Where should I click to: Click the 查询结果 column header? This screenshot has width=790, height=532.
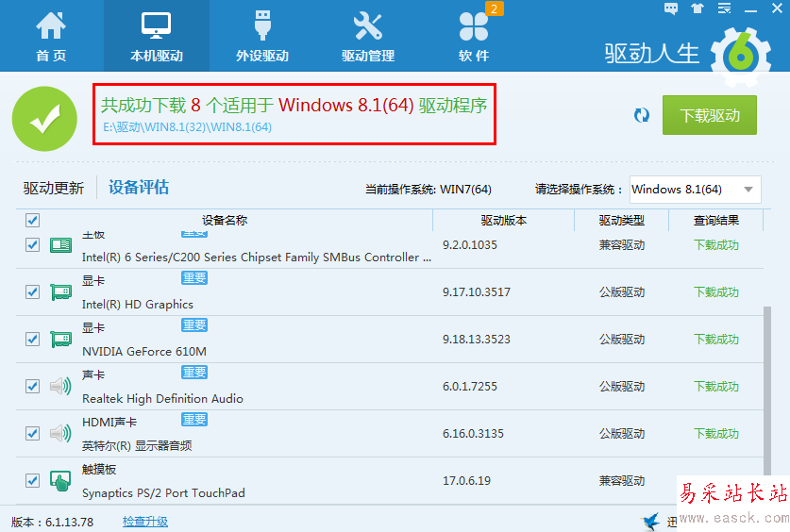[x=716, y=220]
